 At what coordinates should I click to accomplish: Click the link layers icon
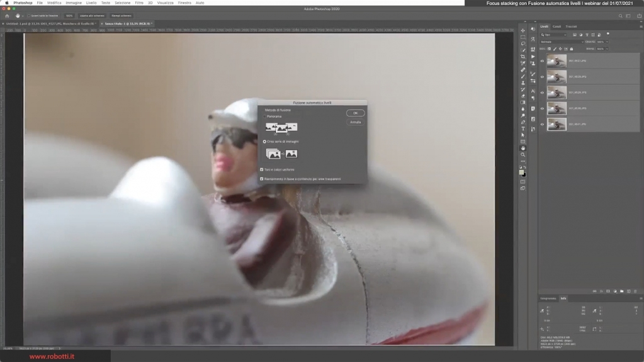coord(594,291)
